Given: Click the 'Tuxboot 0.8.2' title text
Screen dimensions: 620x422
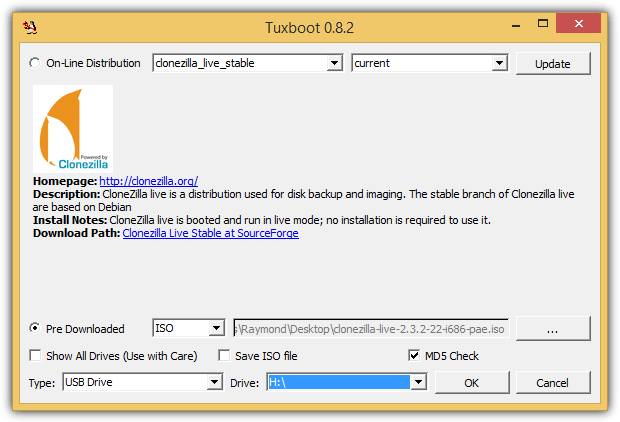Looking at the screenshot, I should [x=310, y=28].
